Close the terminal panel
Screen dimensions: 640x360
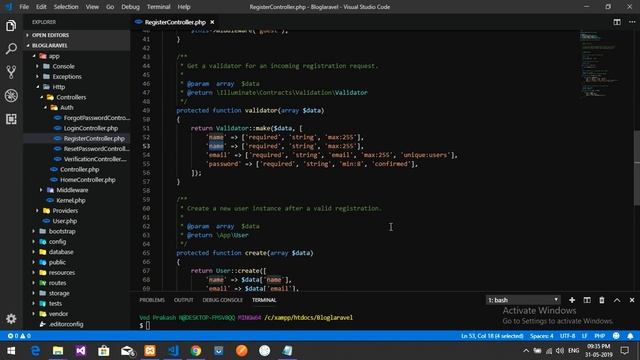point(632,300)
